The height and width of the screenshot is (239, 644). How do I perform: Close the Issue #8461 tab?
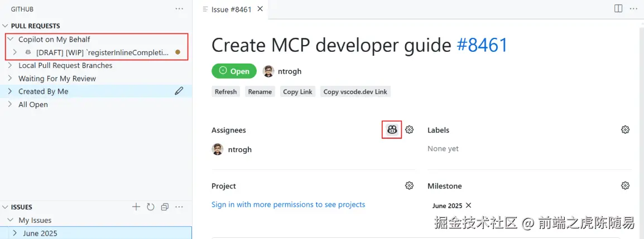tap(260, 9)
